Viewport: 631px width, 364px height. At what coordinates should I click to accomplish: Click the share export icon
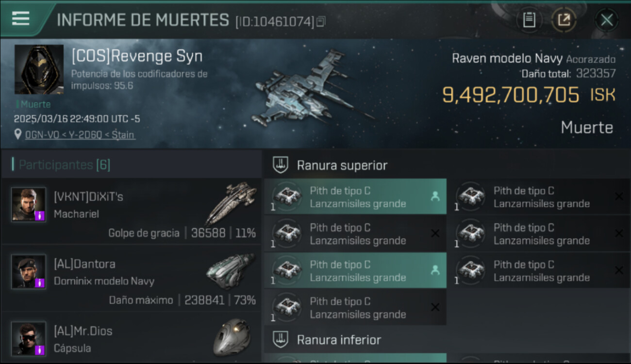point(564,20)
